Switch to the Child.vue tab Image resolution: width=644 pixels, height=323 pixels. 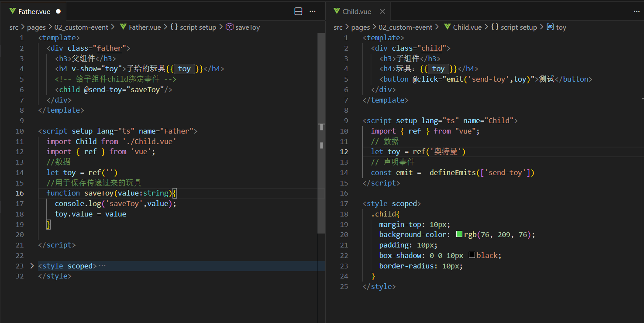(357, 11)
